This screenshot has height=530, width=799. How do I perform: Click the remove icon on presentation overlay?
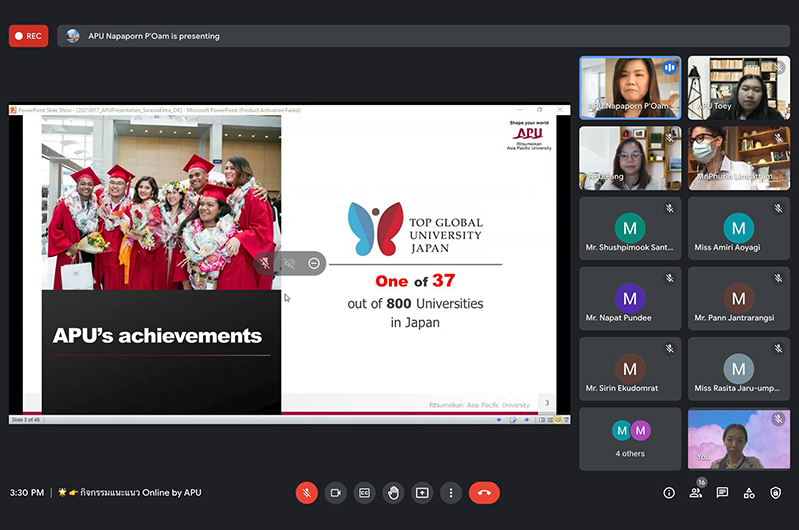coord(314,263)
